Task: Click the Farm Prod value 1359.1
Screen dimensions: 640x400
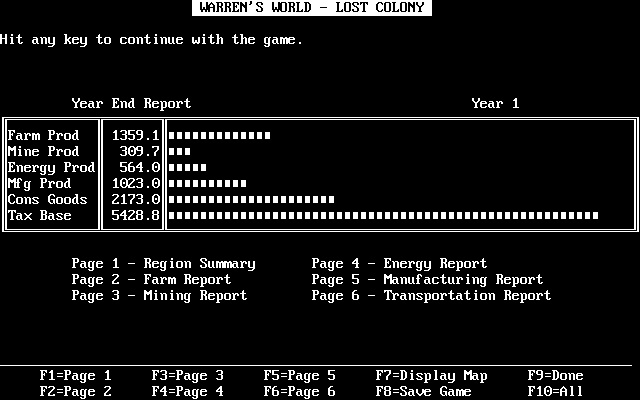Action: pyautogui.click(x=136, y=136)
